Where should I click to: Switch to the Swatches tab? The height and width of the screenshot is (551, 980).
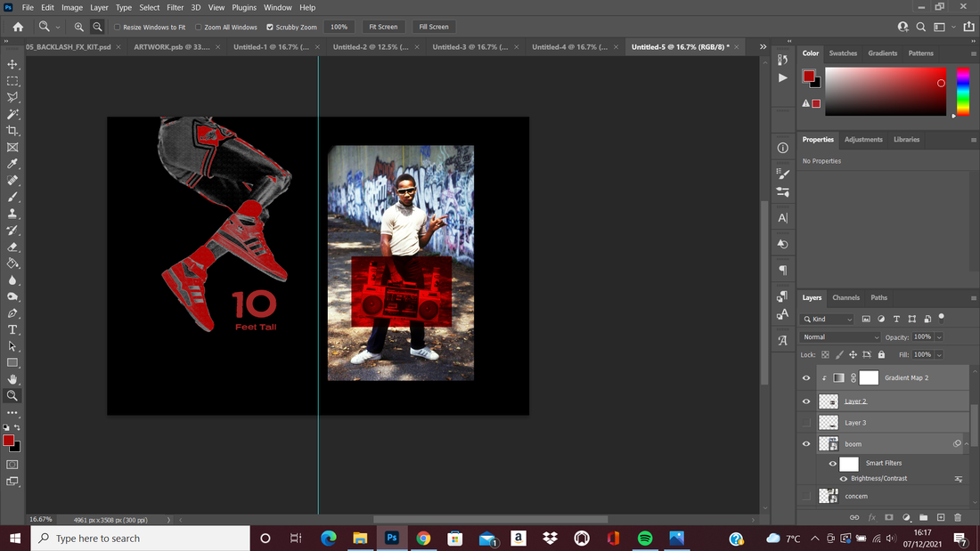click(843, 53)
